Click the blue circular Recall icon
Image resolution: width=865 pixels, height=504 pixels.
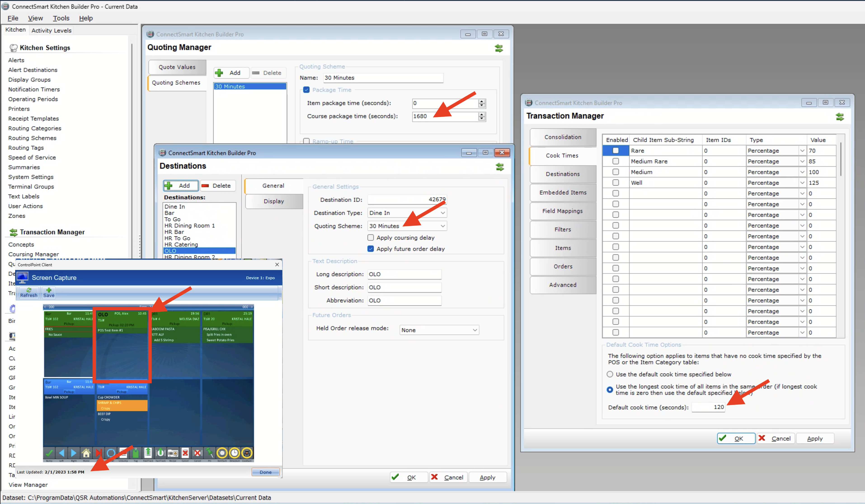click(111, 453)
